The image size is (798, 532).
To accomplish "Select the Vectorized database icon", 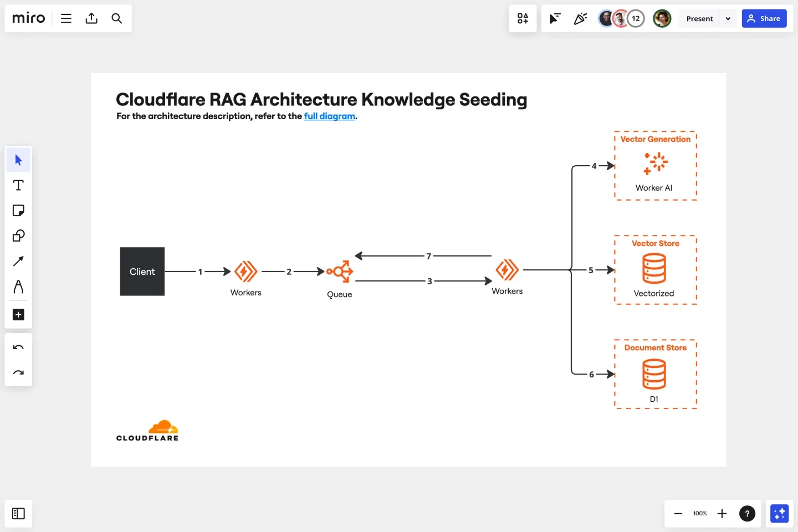I will click(x=654, y=268).
